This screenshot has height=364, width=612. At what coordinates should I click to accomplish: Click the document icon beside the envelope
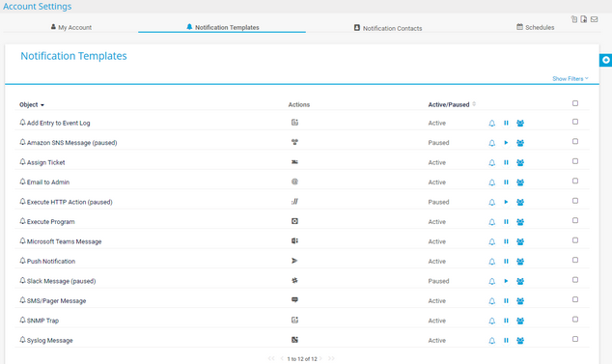click(x=584, y=19)
